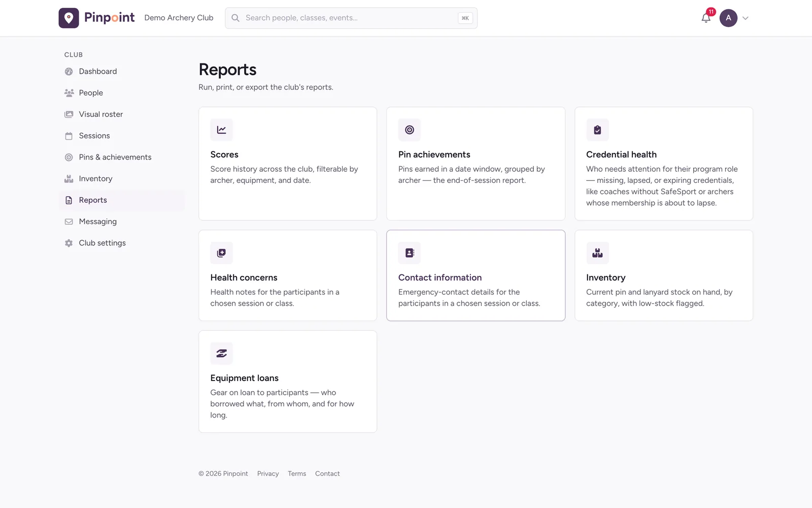Click the Pinpoint map-pin logo icon
This screenshot has height=508, width=812.
(69, 18)
